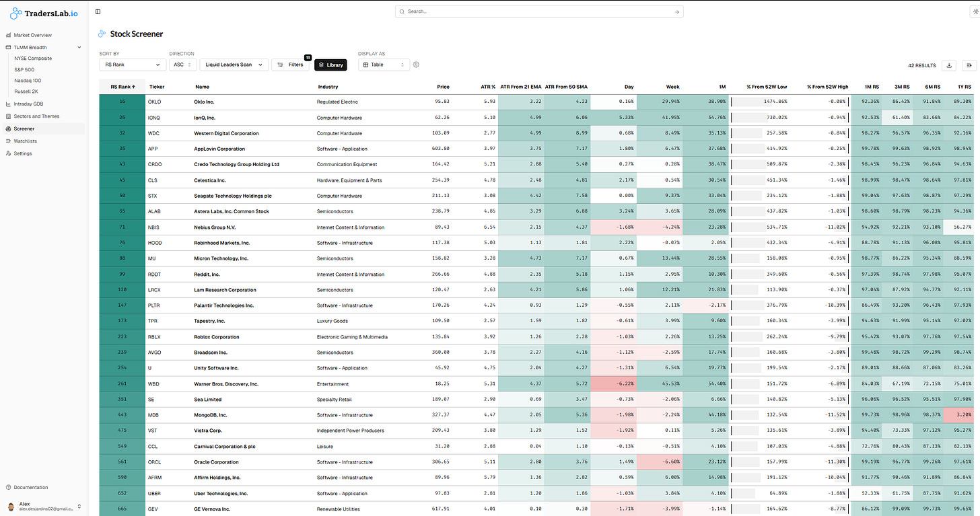Sort by the Ticker column header
Image resolution: width=980 pixels, height=516 pixels.
click(x=157, y=87)
